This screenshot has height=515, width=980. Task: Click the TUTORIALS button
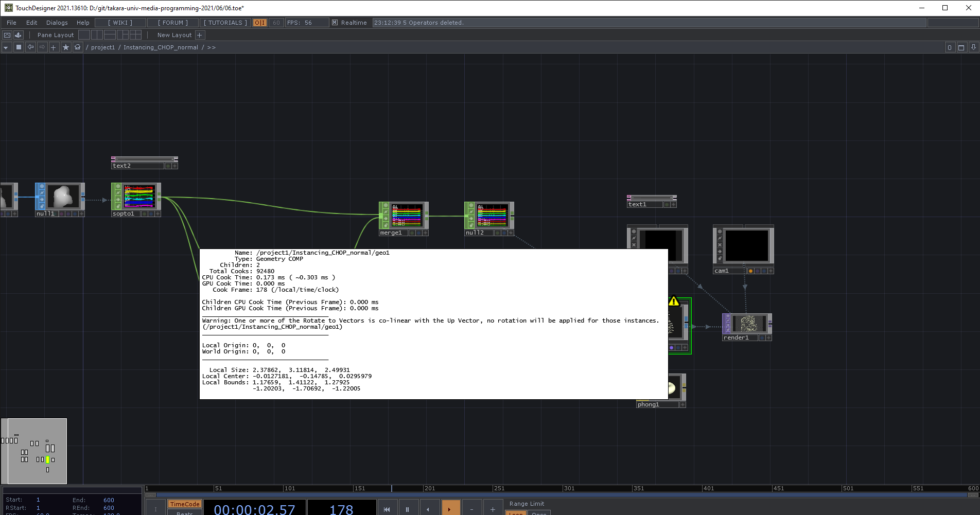[x=225, y=23]
